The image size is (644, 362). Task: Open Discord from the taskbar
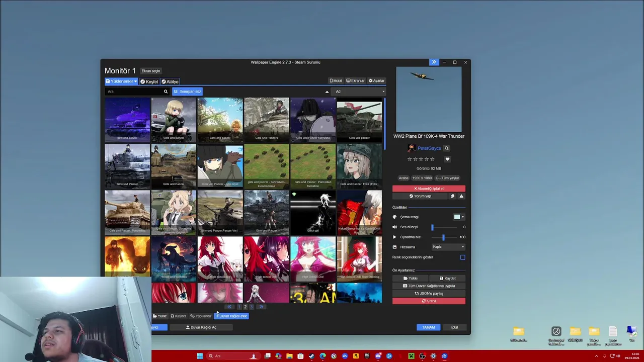(x=378, y=356)
